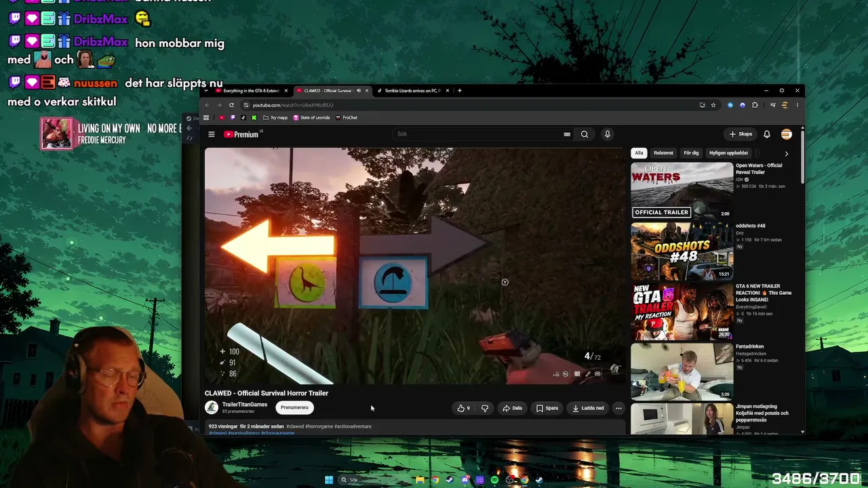Mute the CLAWED tab audio icon
The image size is (868, 488).
pyautogui.click(x=359, y=91)
